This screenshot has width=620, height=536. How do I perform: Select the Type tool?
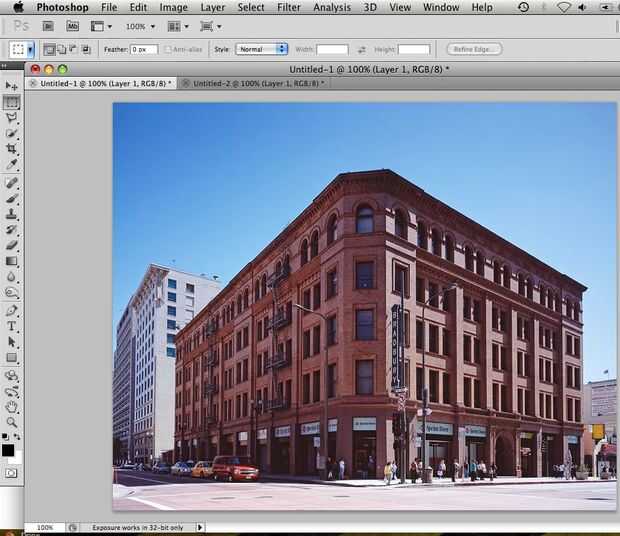pyautogui.click(x=11, y=326)
